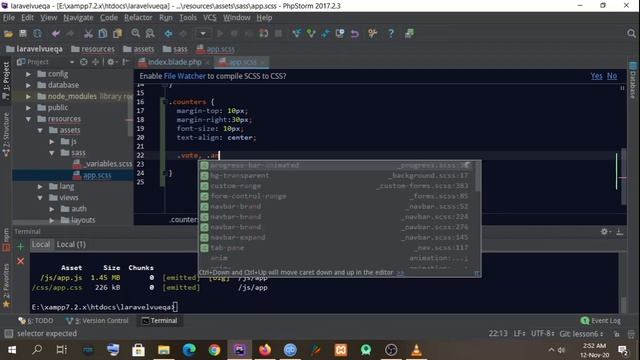Expand the lang folder

40,187
